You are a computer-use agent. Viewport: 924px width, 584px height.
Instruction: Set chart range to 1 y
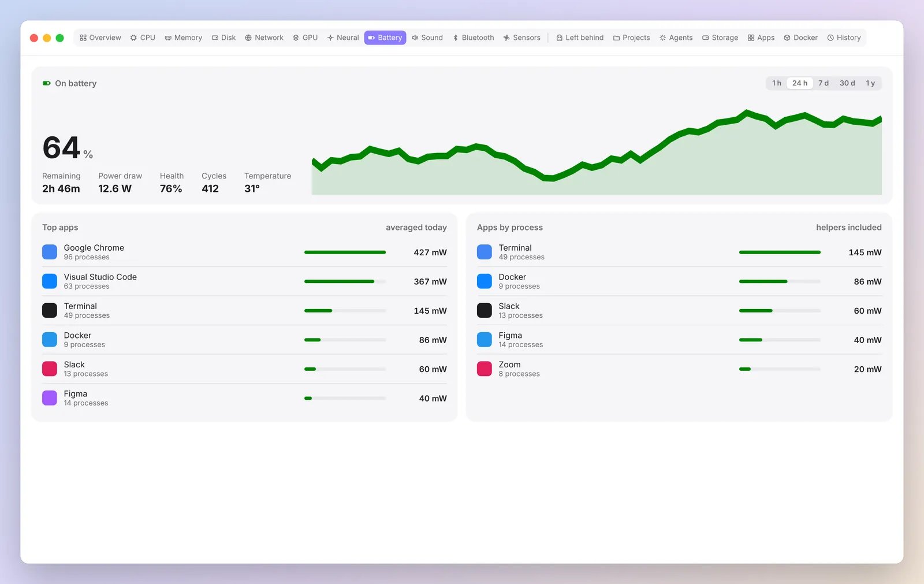(x=870, y=83)
